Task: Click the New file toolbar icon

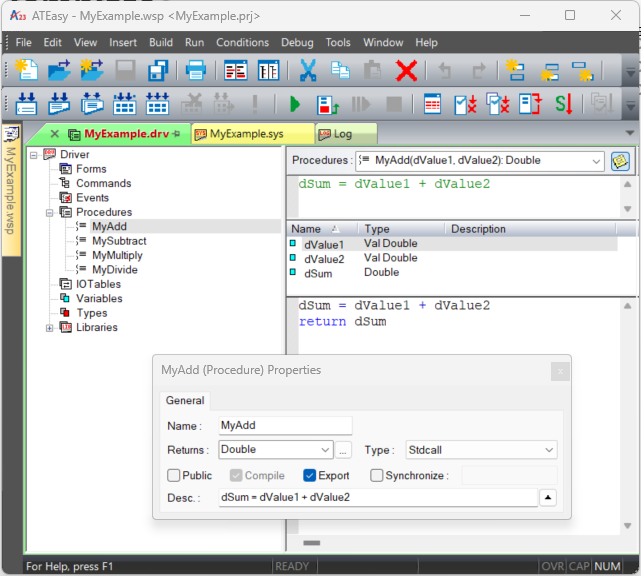Action: tap(27, 70)
